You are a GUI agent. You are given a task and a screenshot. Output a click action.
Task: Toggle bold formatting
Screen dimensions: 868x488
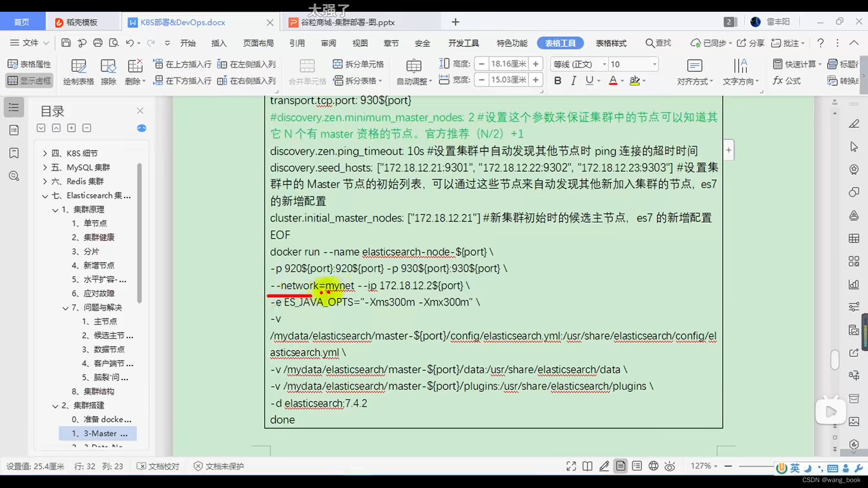(557, 80)
